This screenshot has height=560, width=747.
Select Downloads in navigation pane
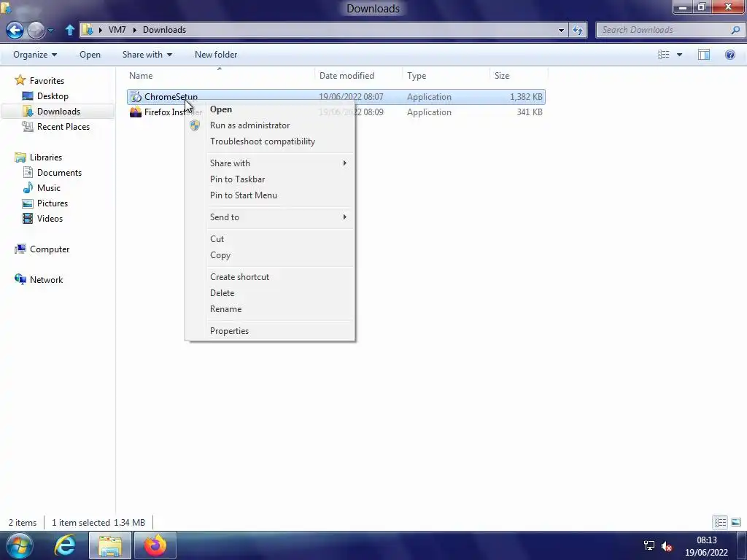click(58, 112)
